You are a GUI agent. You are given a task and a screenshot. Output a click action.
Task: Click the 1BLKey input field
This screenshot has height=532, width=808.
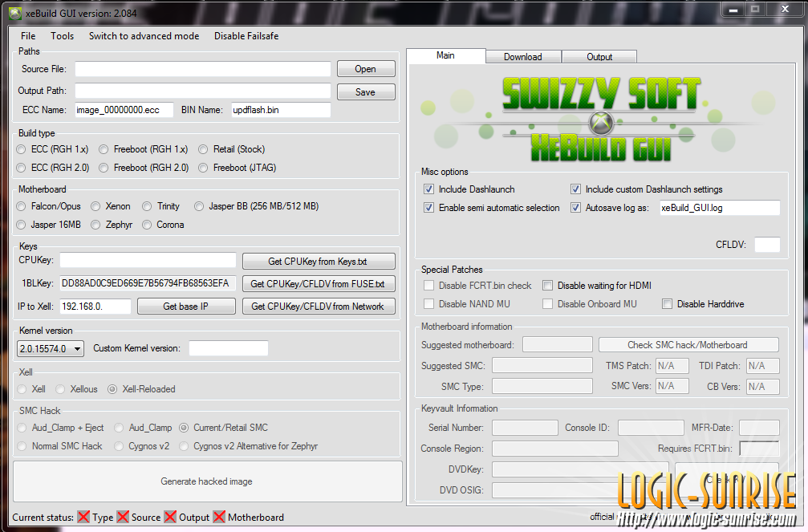tap(148, 283)
